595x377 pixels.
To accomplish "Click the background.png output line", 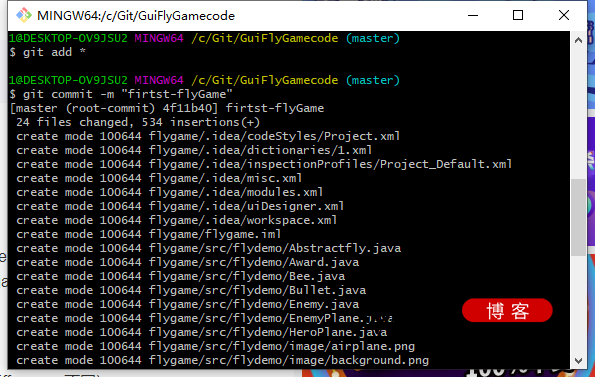I will click(x=222, y=360).
